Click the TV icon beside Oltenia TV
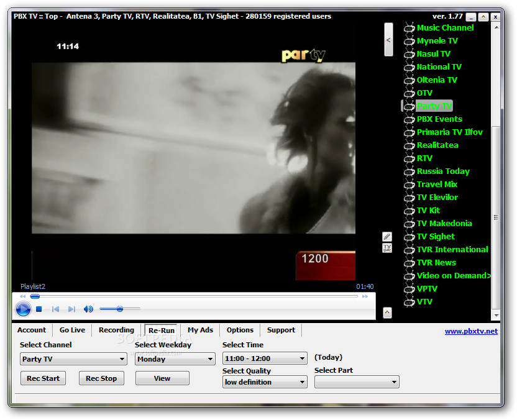 409,80
